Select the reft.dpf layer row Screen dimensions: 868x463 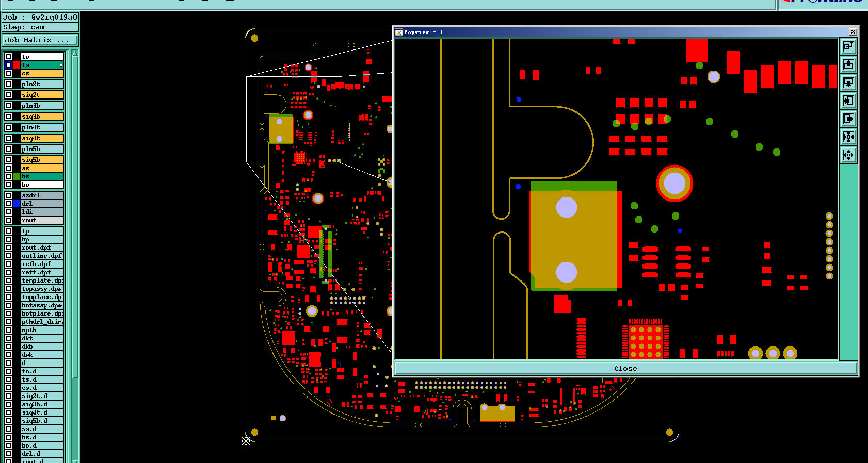42,272
